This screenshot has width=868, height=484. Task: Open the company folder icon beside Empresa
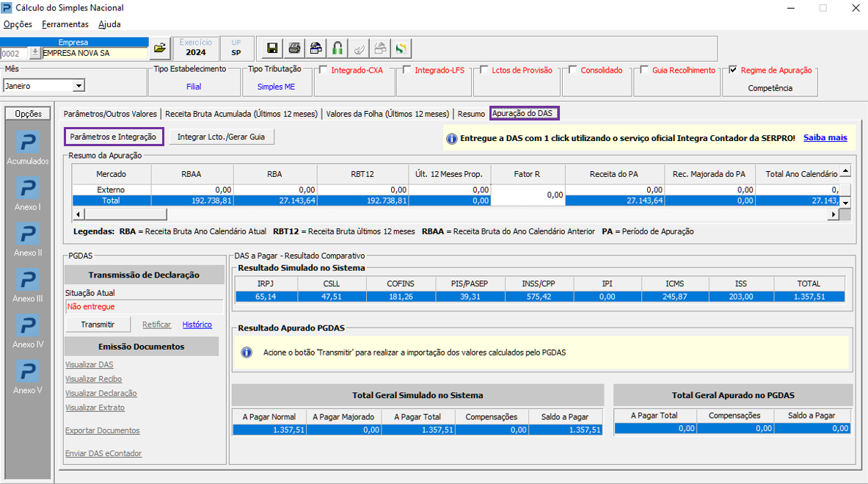tap(160, 49)
